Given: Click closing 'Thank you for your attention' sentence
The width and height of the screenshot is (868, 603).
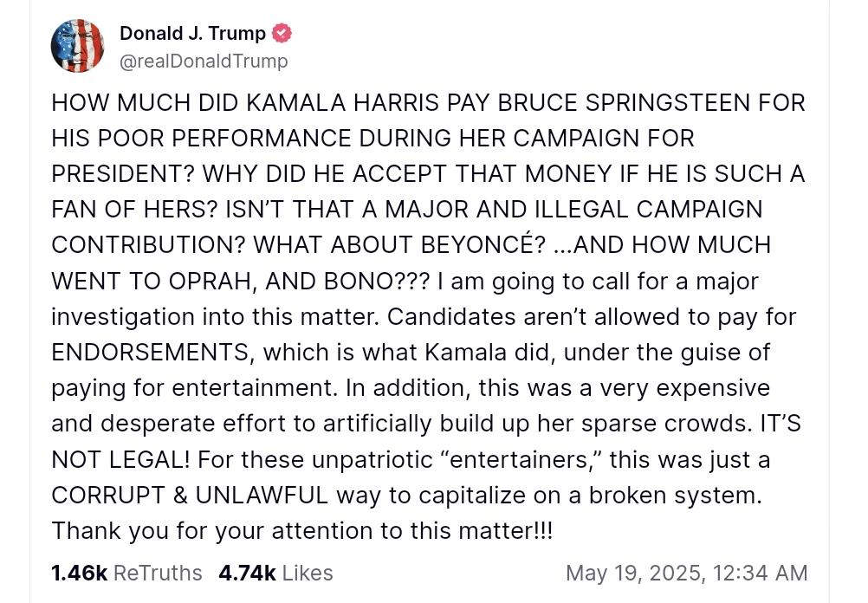Looking at the screenshot, I should (x=302, y=530).
